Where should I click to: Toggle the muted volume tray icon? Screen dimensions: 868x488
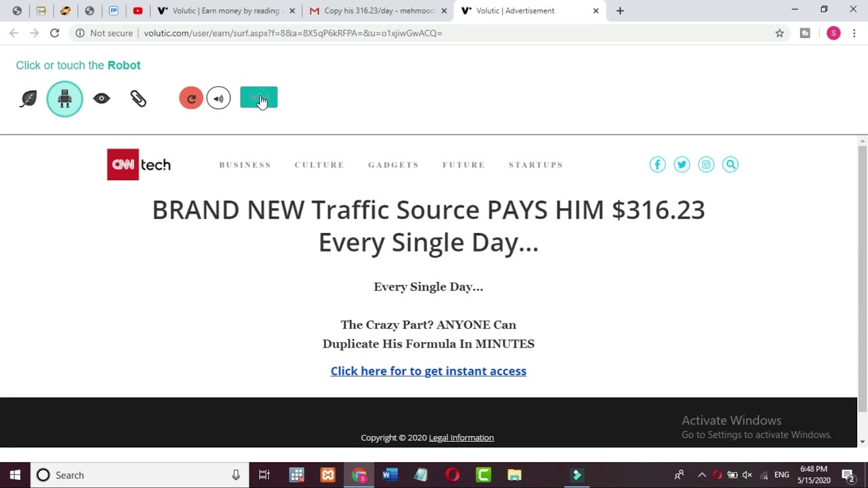(x=747, y=475)
